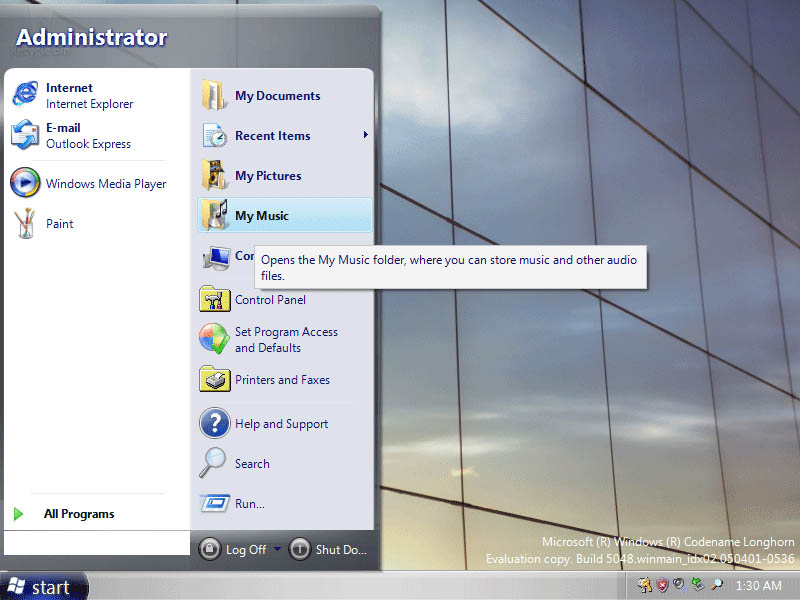Open Help and Support link

coord(281,424)
